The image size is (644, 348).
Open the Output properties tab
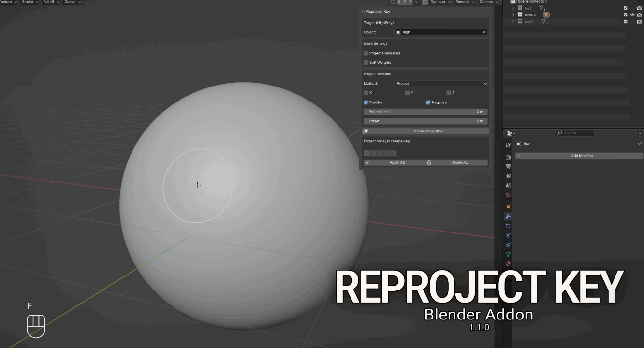click(x=508, y=167)
